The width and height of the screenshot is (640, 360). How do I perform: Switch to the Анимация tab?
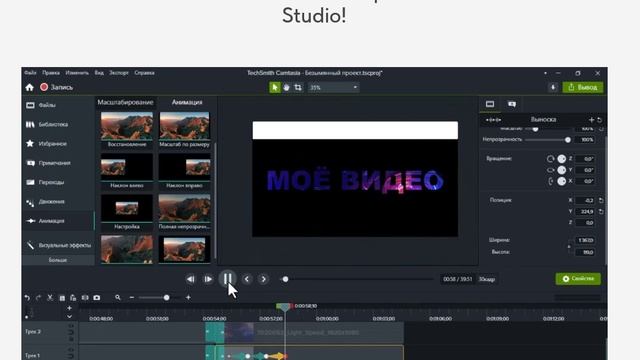point(187,102)
